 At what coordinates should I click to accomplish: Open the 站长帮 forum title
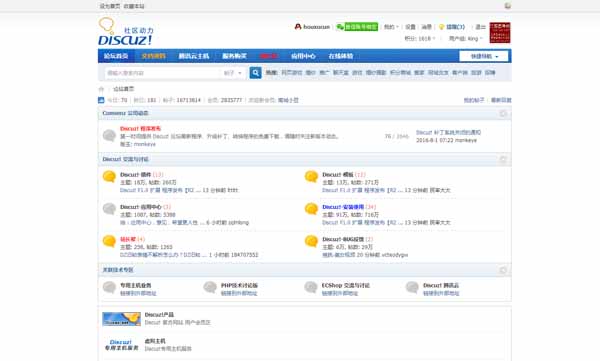coord(128,239)
